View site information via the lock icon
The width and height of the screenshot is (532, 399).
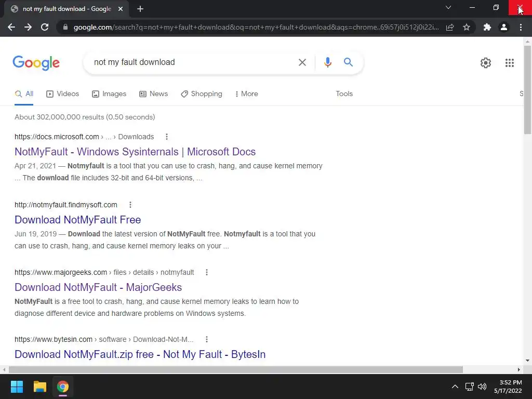[65, 27]
